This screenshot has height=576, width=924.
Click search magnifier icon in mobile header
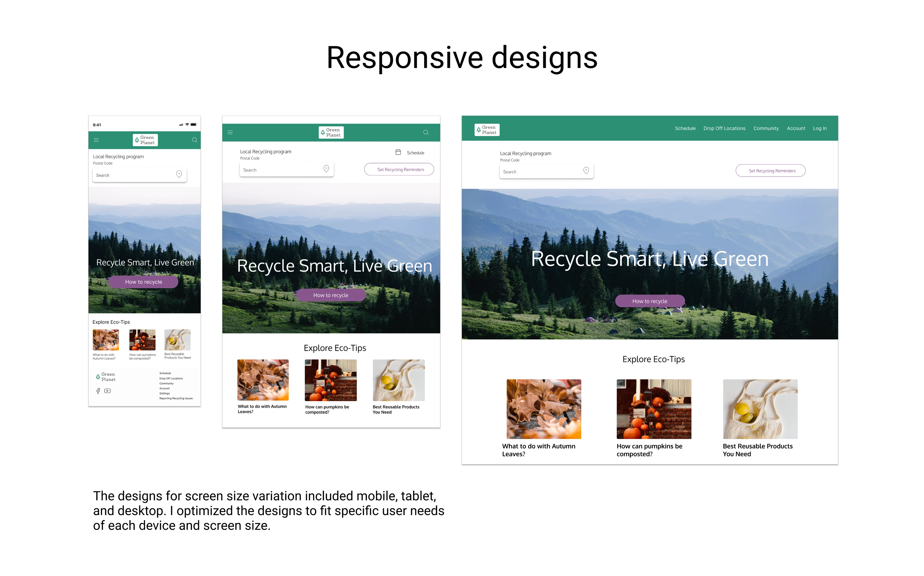[194, 140]
